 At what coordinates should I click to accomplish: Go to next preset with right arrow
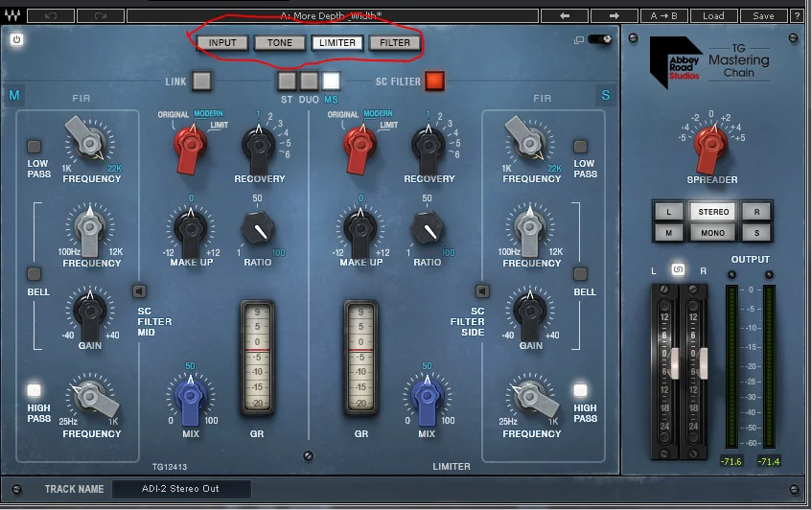(x=615, y=15)
